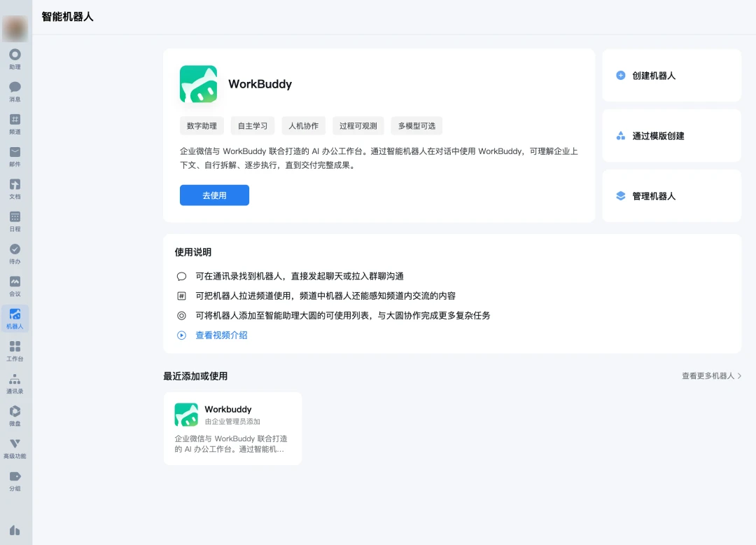Screen dimensions: 756x545
Task: Open 邮件 mail from the sidebar
Action: pos(15,157)
